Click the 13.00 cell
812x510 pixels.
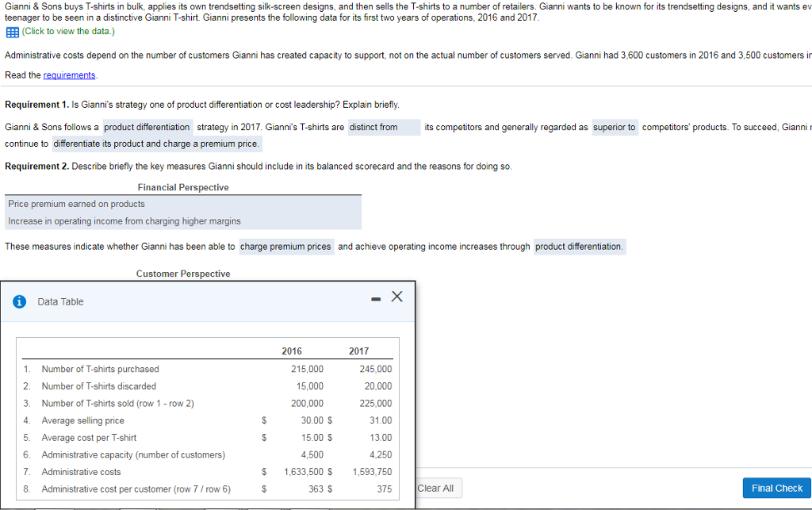click(x=381, y=438)
